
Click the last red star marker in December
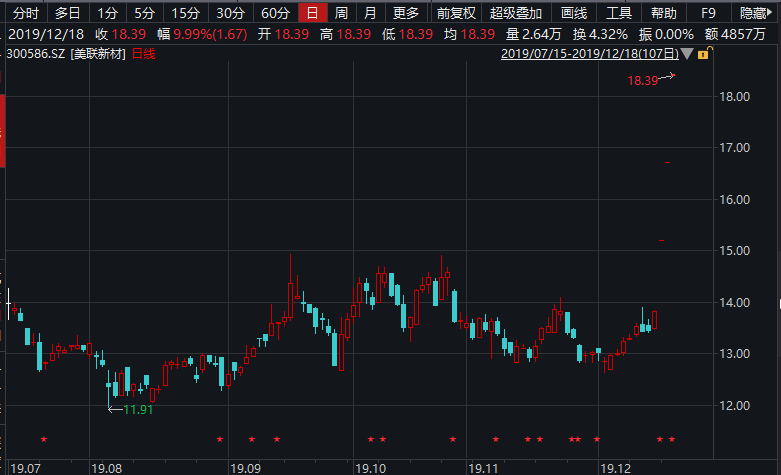coord(672,439)
